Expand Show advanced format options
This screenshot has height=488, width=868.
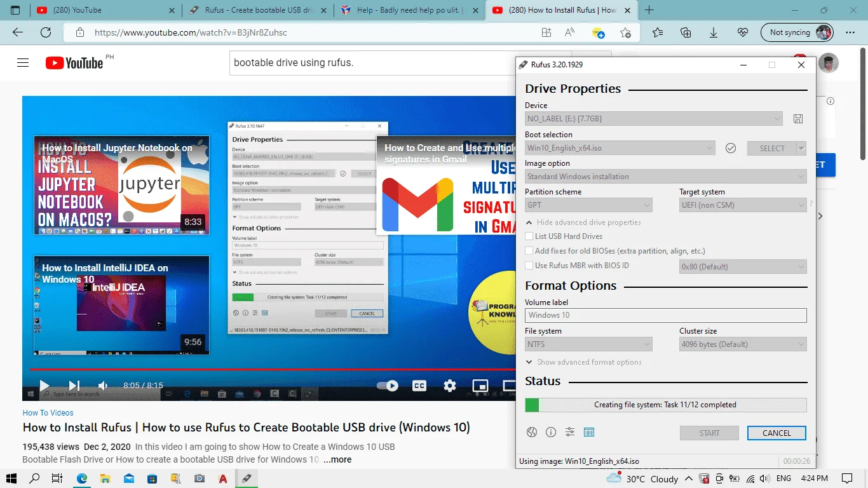[x=583, y=362]
